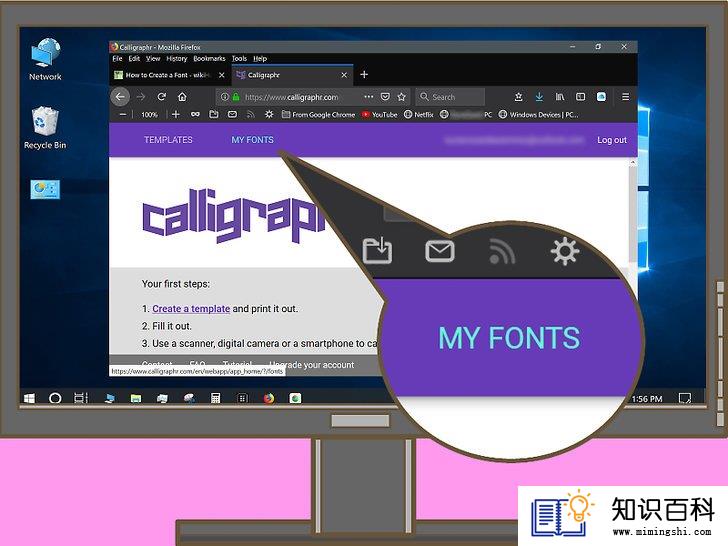
Task: Open the Edit menu
Action: click(134, 58)
